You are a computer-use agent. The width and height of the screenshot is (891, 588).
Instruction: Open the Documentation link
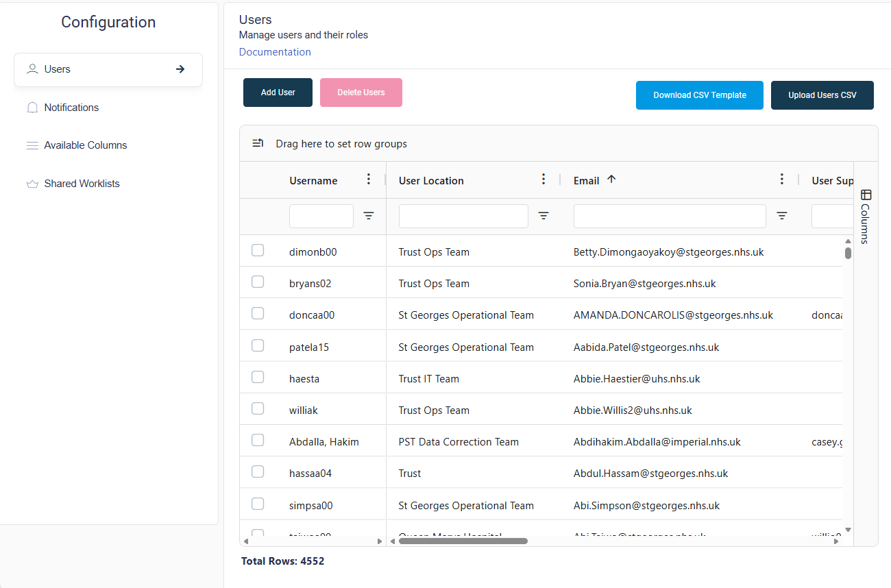coord(275,52)
